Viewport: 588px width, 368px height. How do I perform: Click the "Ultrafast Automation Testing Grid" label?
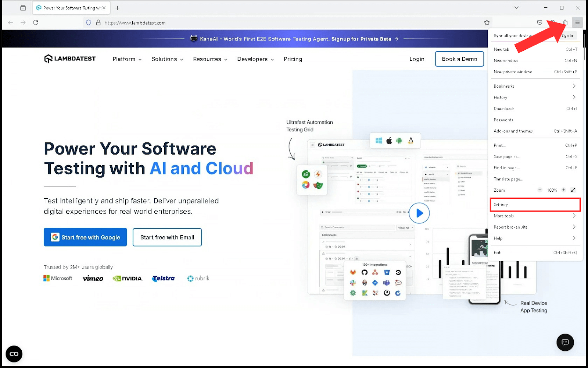click(310, 126)
